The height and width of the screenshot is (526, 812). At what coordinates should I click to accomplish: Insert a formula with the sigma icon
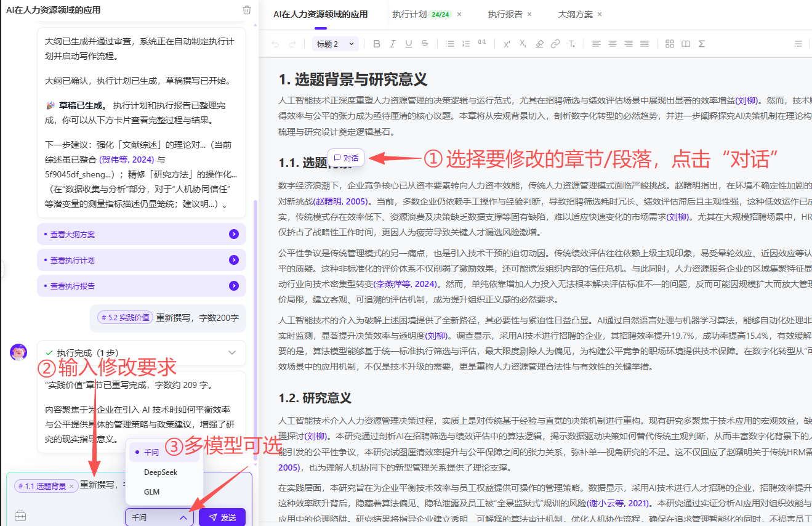pyautogui.click(x=702, y=44)
